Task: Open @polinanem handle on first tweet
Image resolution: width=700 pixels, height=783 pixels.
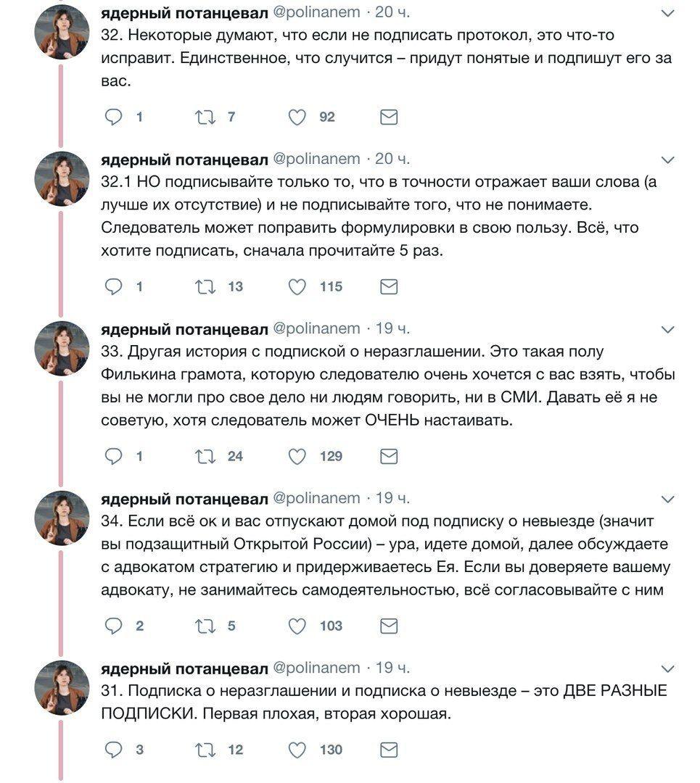Action: (316, 12)
